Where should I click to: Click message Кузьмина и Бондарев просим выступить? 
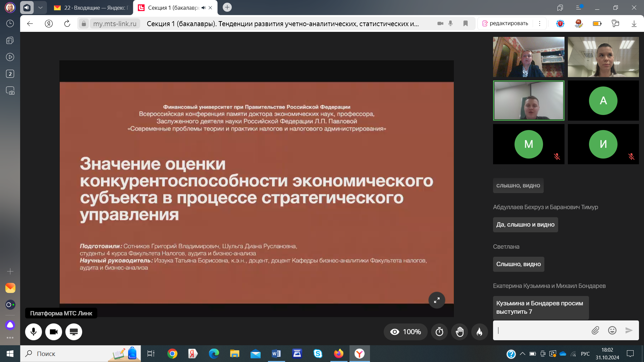point(541,307)
